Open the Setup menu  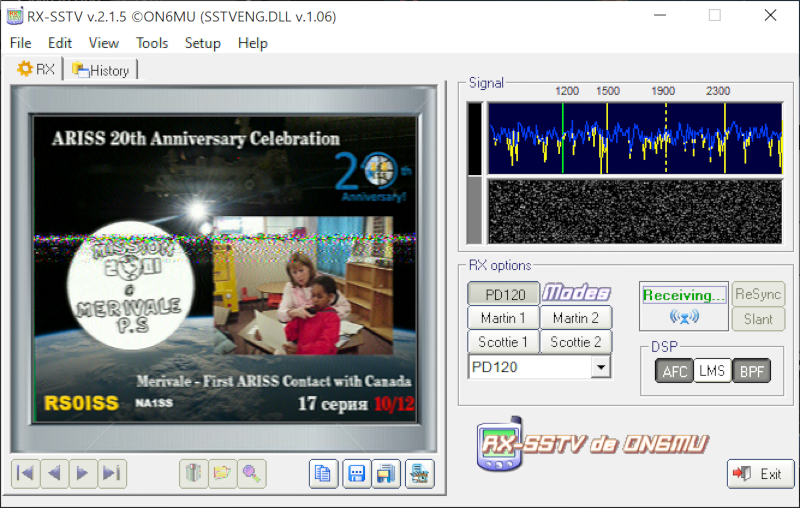(203, 43)
